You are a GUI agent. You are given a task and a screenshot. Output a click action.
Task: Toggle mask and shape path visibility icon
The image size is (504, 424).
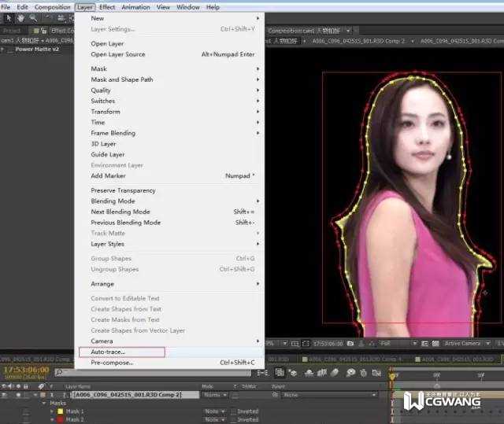click(x=306, y=344)
